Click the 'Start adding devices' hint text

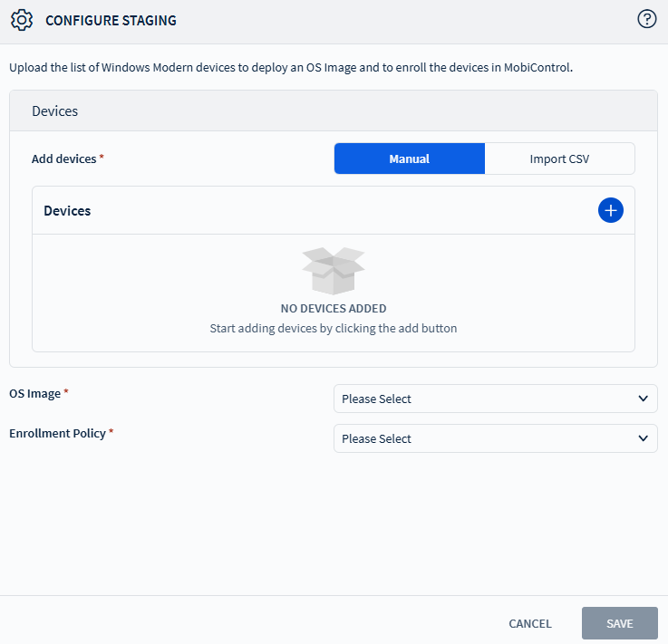333,328
